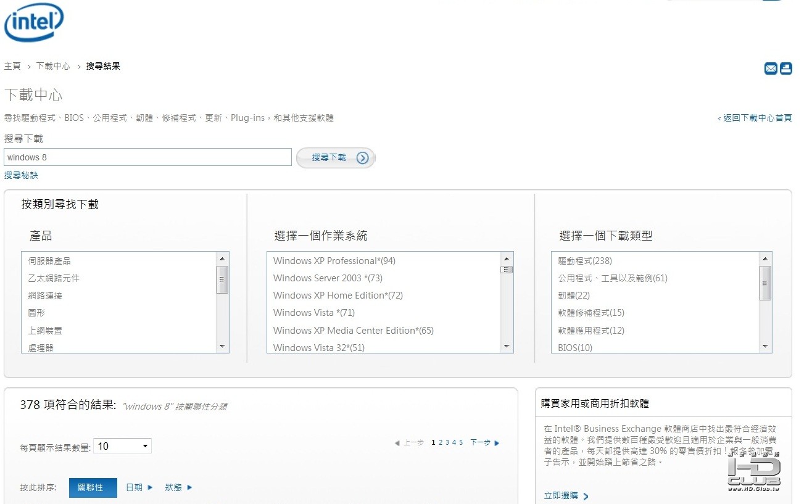Open 下載中心 breadcrumb link
This screenshot has height=504, width=812.
click(x=53, y=66)
